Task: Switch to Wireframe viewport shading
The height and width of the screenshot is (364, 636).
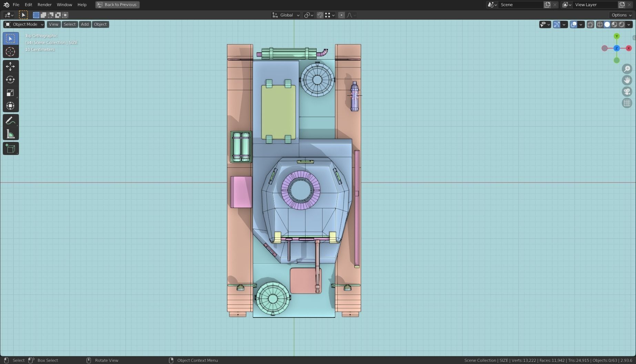Action: [x=600, y=24]
